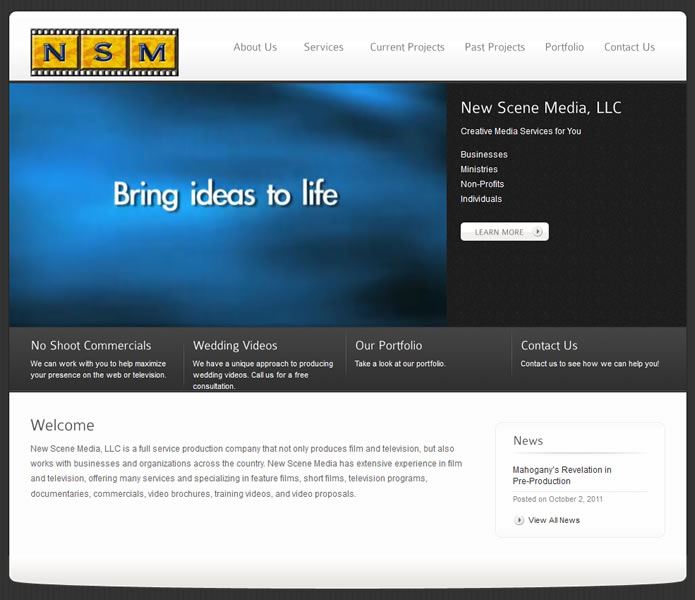Click Creative Media Services for You text
Screen dimensions: 695x600
point(521,131)
